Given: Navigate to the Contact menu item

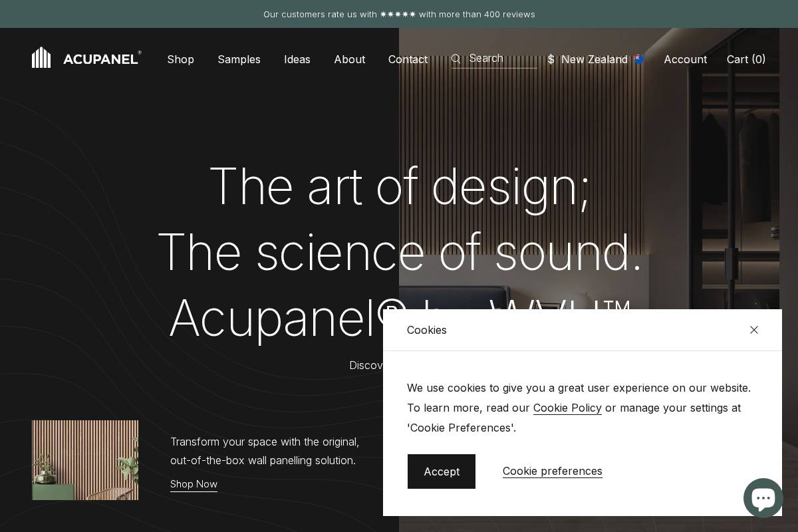Looking at the screenshot, I should pos(408,59).
